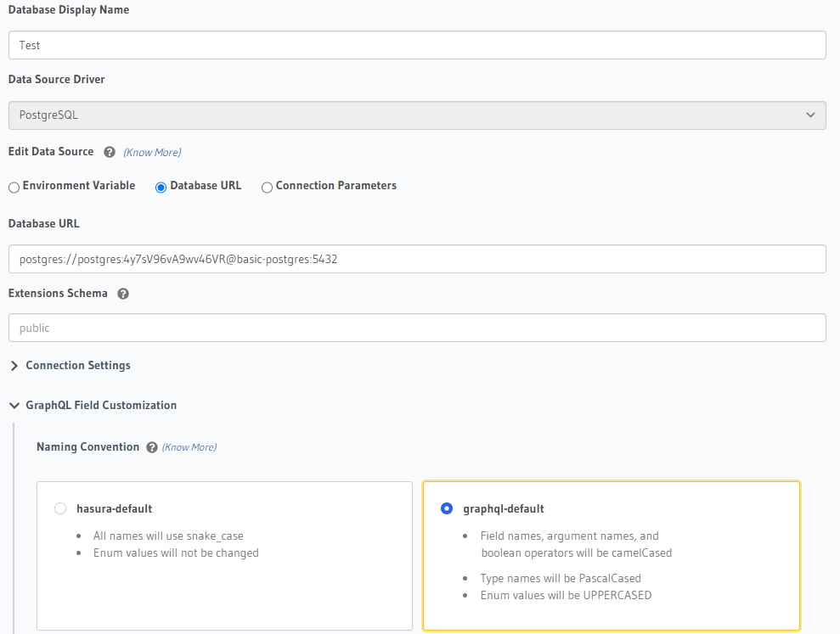The image size is (840, 634).
Task: Open the Data Source Driver dropdown
Action: click(x=417, y=115)
